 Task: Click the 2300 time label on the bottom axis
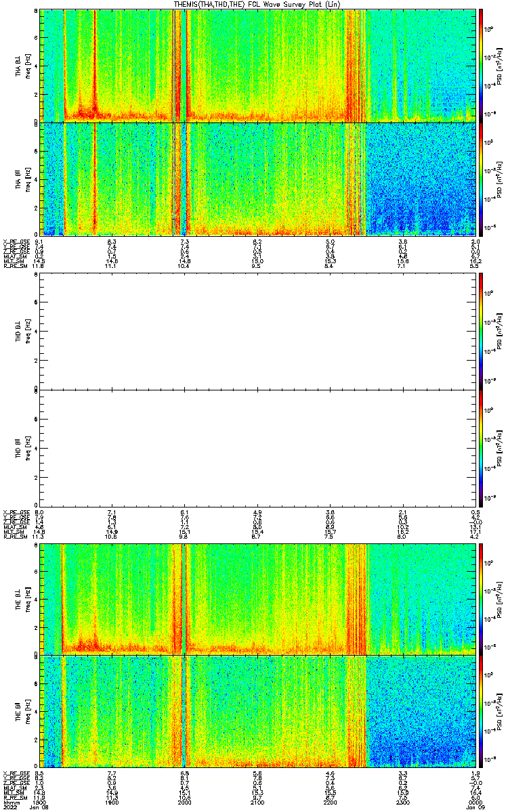pyautogui.click(x=402, y=803)
